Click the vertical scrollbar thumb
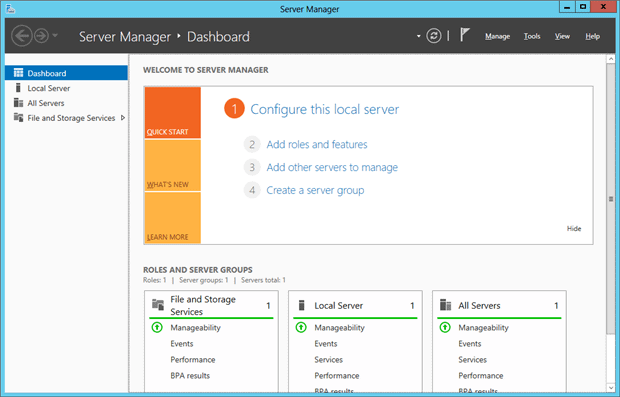Screen dimensions: 620x397 point(611,199)
